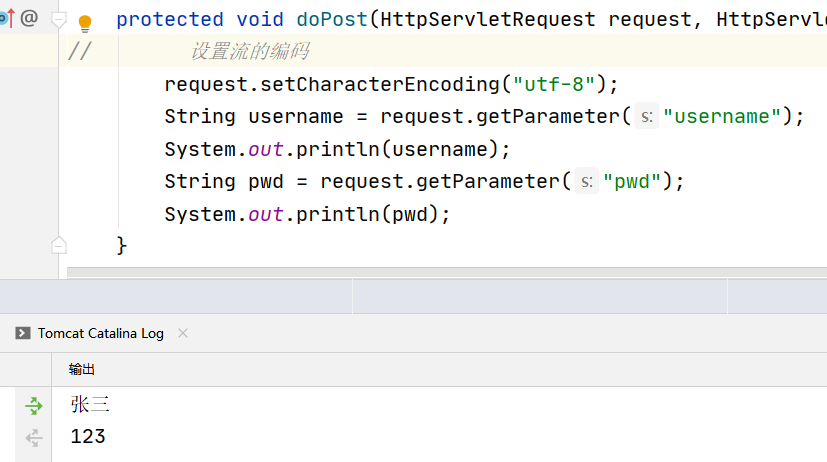Click the yellow intention lightbulb icon
The height and width of the screenshot is (462, 827).
pos(84,23)
